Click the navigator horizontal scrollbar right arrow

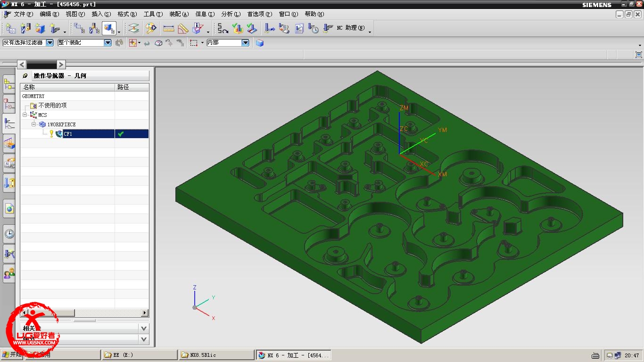click(x=145, y=313)
